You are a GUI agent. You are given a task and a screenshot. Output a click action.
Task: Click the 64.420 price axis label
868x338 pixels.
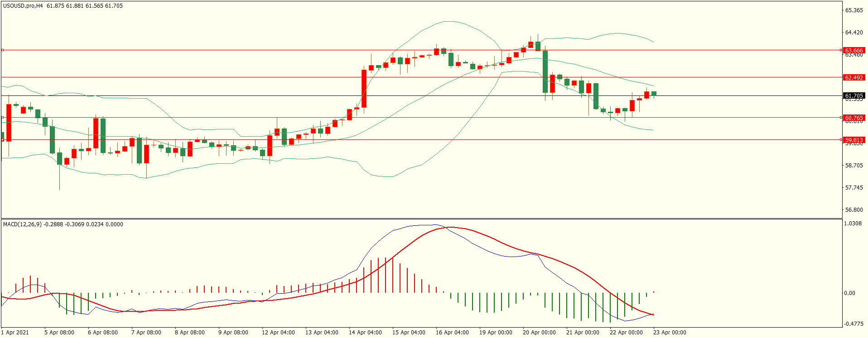(x=854, y=33)
